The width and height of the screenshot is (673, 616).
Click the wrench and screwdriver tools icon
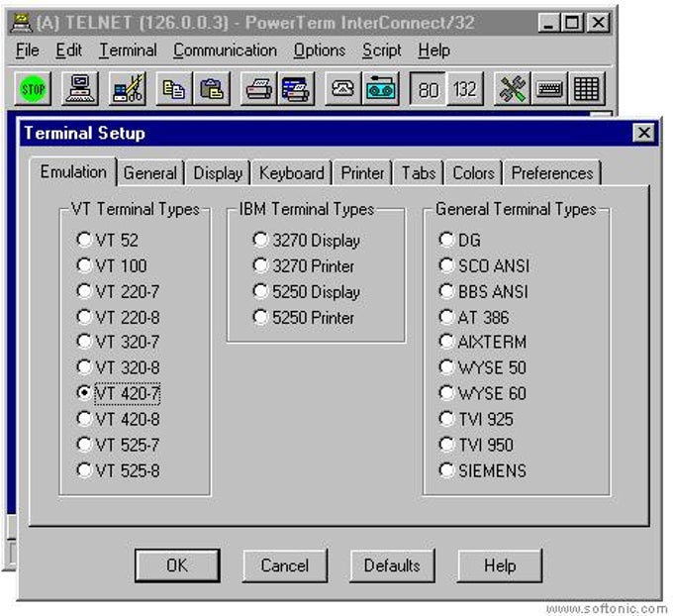pos(513,89)
